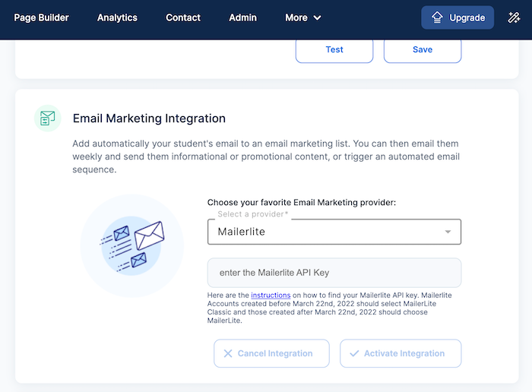Click the Email Marketing Integration envelope icon
Screen dimensions: 532x392
pyautogui.click(x=47, y=119)
